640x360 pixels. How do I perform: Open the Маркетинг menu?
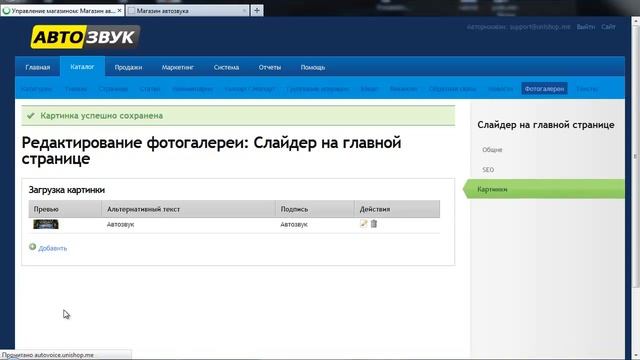tap(178, 67)
